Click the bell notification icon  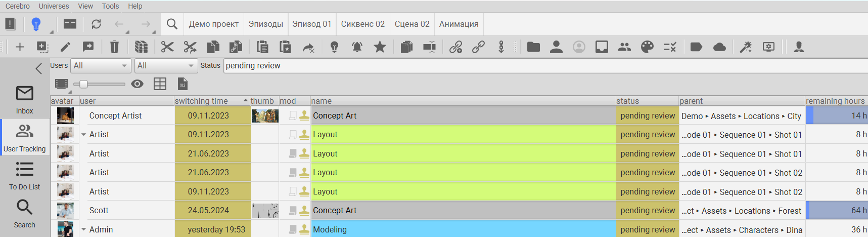coord(357,47)
